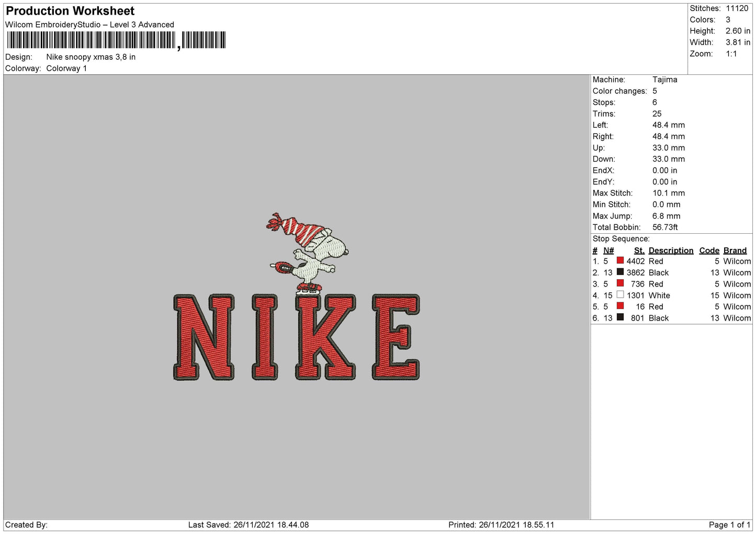This screenshot has width=756, height=534.
Task: Click the N# column header
Action: (x=608, y=251)
